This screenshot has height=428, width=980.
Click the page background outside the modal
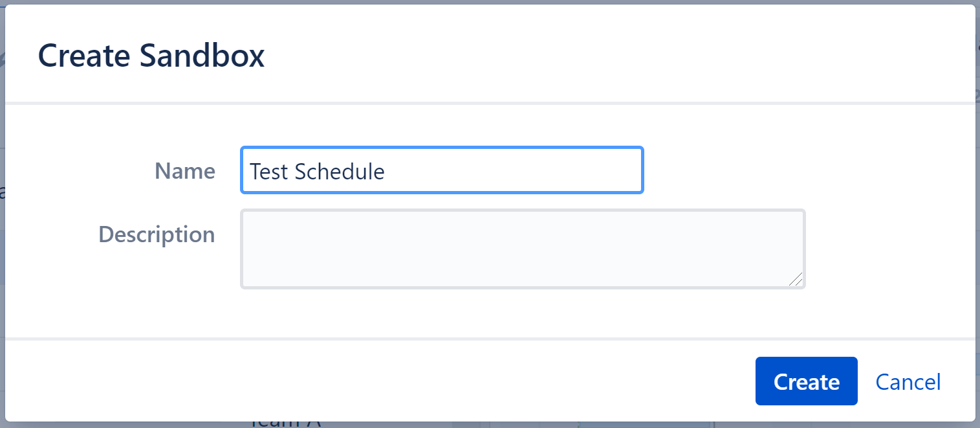click(977, 214)
